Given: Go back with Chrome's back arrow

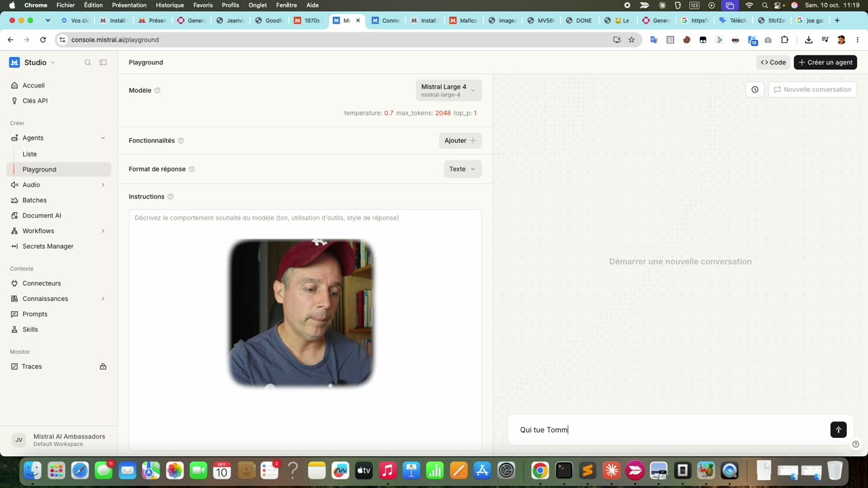Looking at the screenshot, I should 10,39.
